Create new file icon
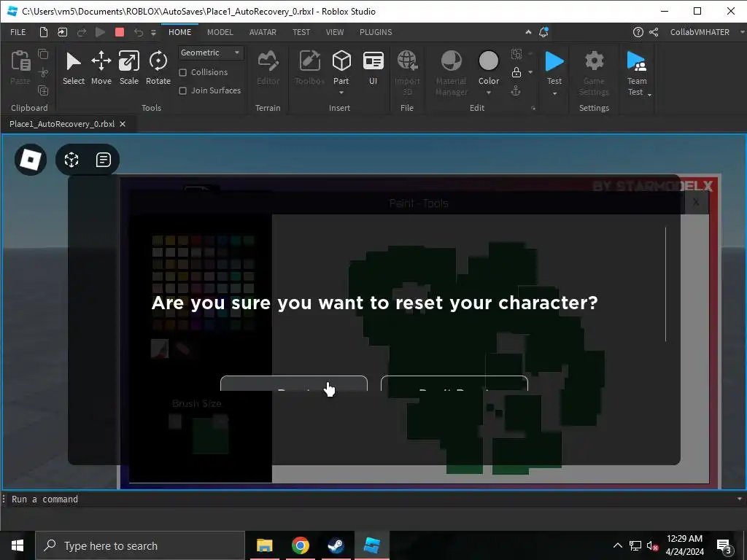 coord(43,32)
